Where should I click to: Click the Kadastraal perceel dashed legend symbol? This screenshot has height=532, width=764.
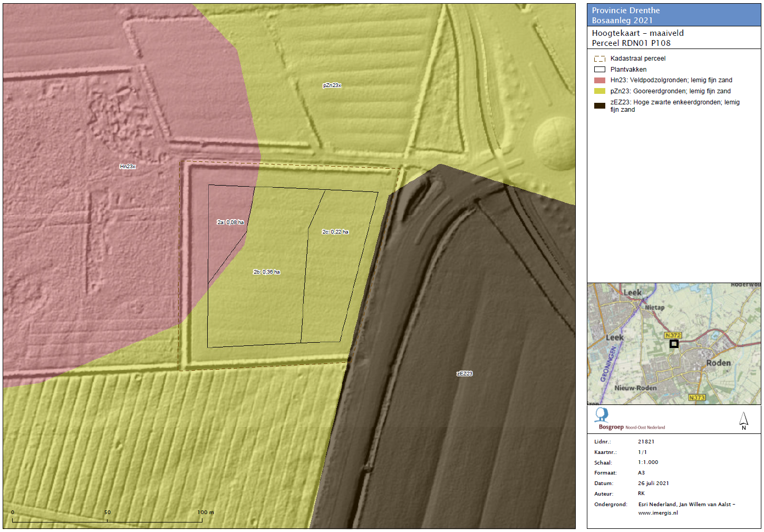click(x=599, y=59)
